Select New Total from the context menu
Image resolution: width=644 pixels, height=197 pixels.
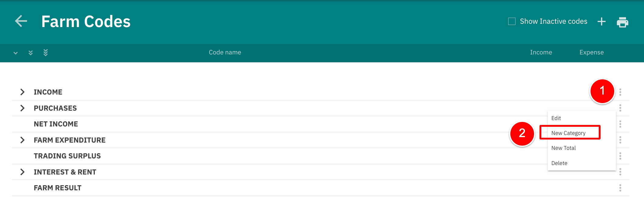tap(563, 148)
